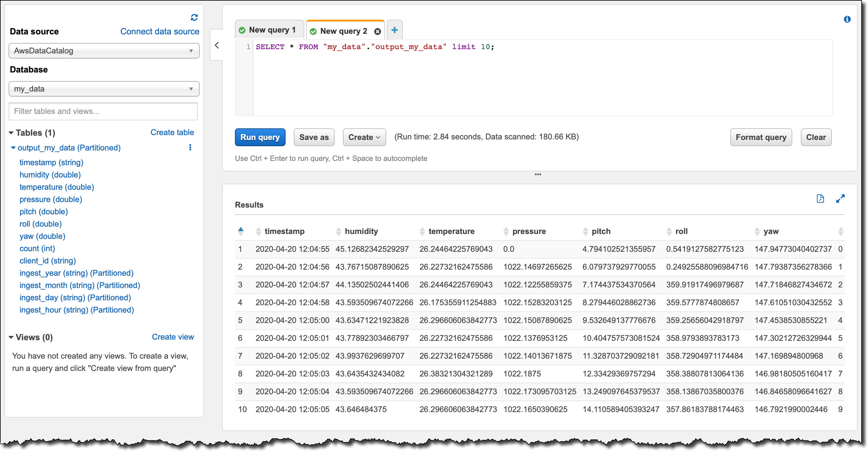Click the Connect data source link

[x=160, y=31]
